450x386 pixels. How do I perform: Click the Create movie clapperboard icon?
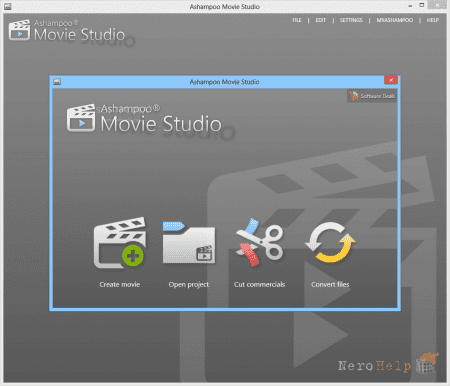[120, 243]
